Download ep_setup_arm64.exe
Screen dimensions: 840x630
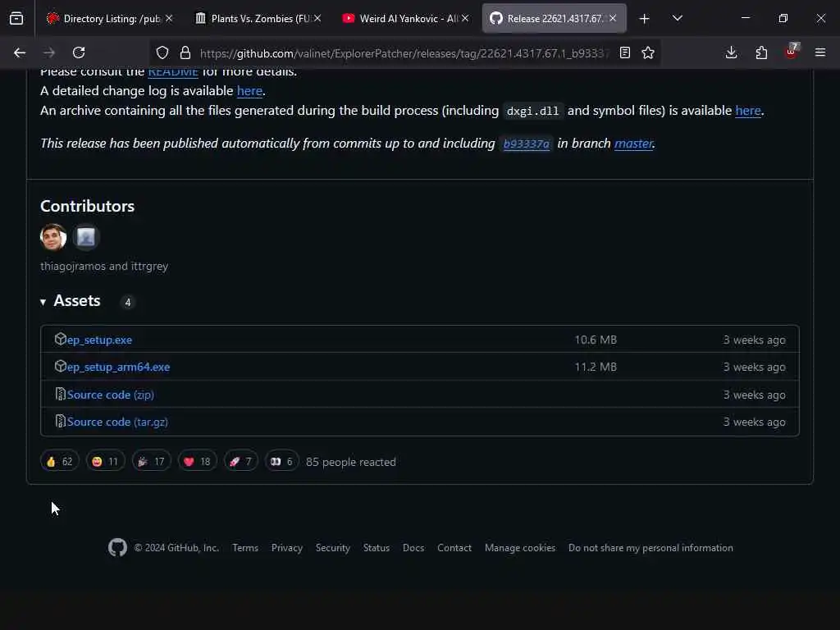tap(118, 367)
